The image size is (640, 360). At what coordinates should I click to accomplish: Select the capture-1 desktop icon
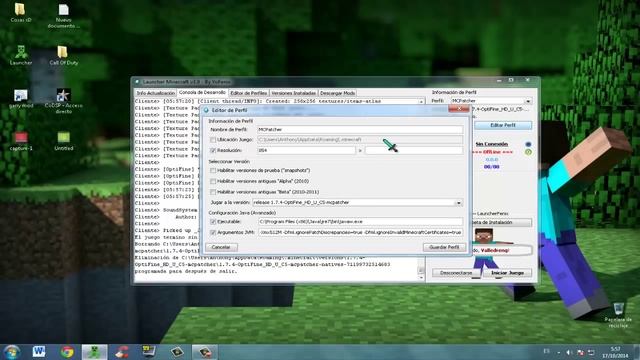(21, 141)
